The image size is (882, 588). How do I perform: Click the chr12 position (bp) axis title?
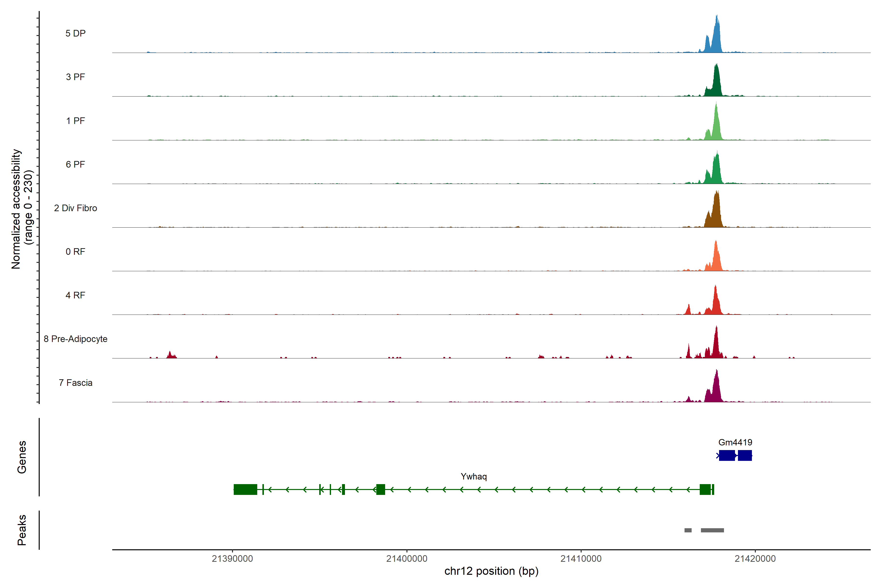[x=491, y=571]
